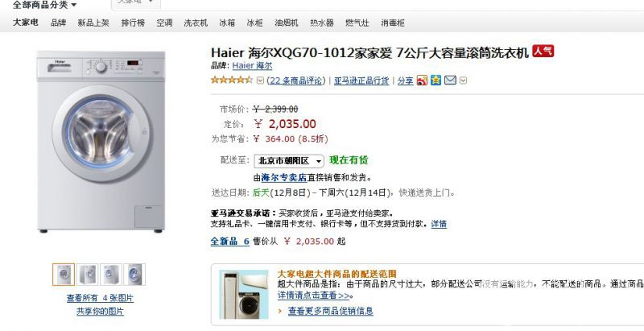Click the star rating icons

[x=232, y=80]
